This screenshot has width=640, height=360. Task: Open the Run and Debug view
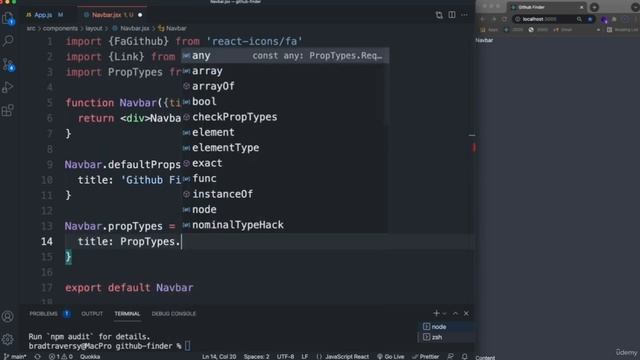pos(8,87)
